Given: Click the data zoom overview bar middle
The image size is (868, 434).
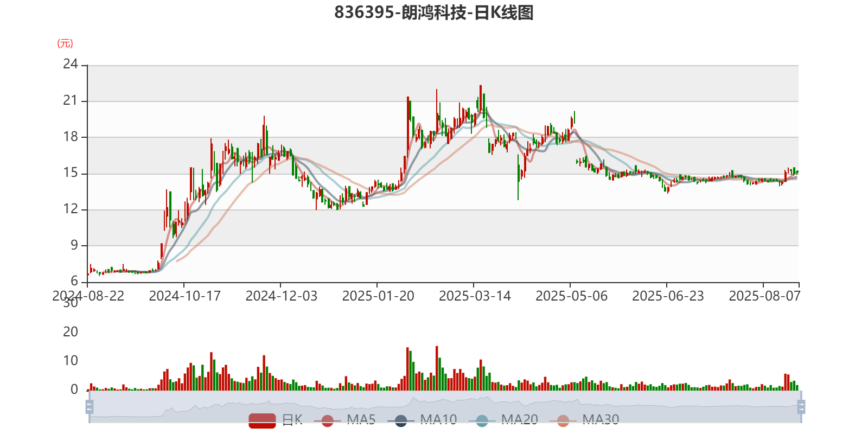Looking at the screenshot, I should [445, 406].
